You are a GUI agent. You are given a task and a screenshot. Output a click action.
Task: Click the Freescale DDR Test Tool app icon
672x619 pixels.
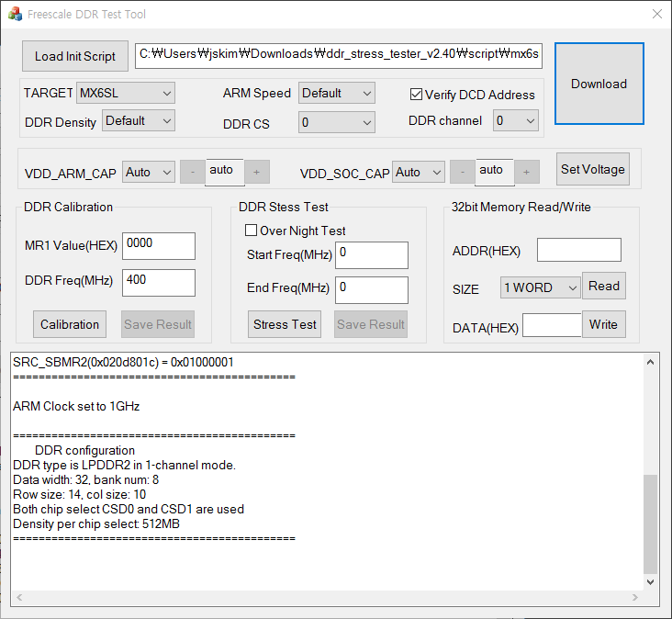(15, 14)
